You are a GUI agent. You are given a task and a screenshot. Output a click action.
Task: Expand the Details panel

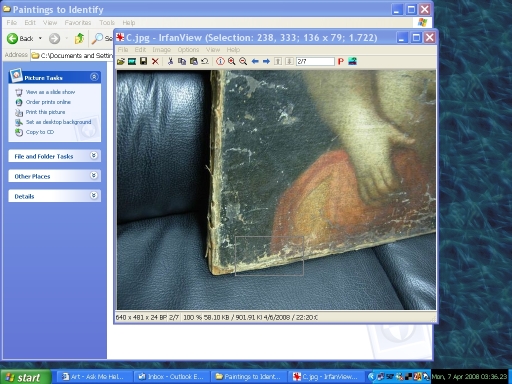point(94,196)
